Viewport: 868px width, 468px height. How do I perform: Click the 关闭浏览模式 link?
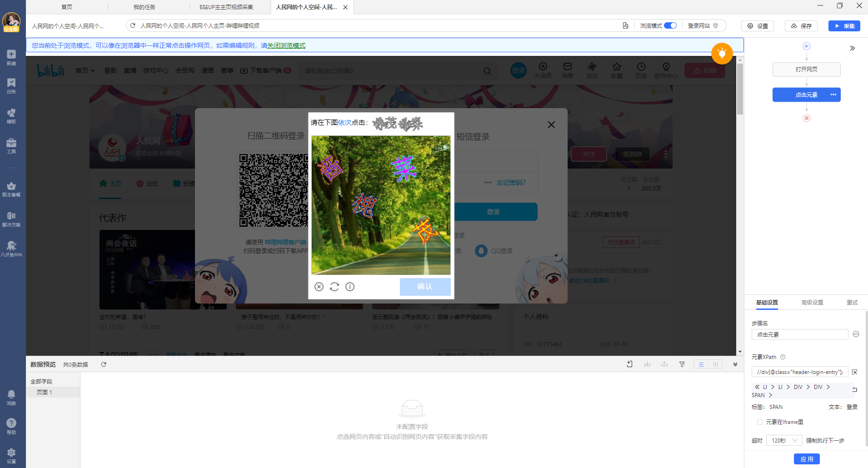pyautogui.click(x=286, y=45)
